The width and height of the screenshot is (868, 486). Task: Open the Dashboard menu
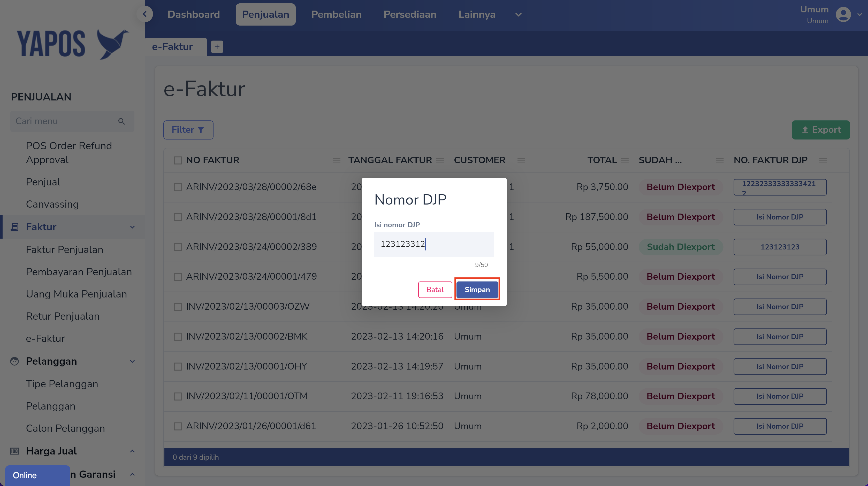click(194, 14)
